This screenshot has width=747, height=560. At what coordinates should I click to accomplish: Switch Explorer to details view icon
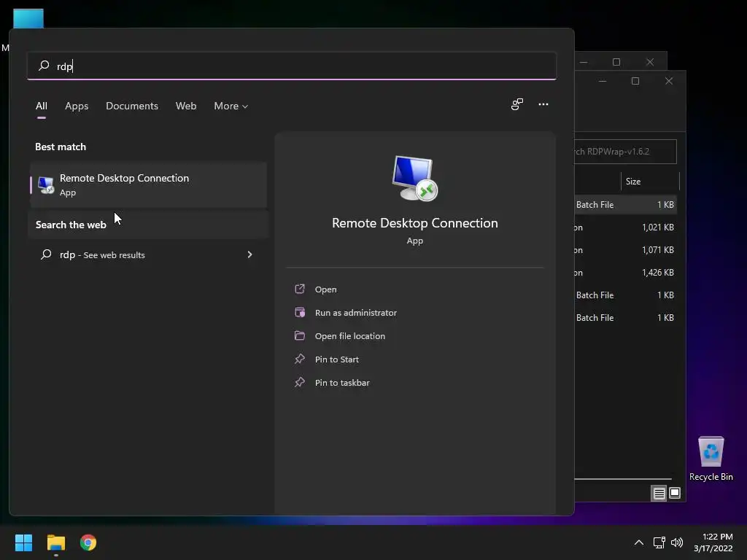(x=659, y=494)
